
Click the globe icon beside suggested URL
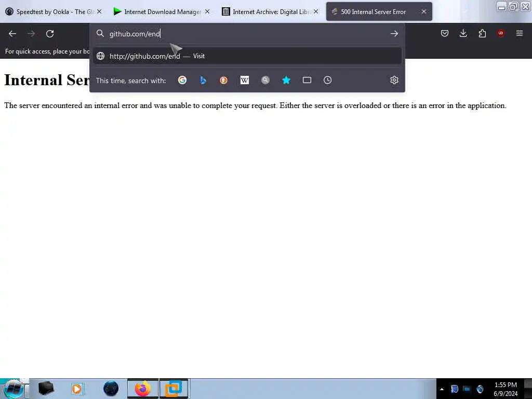click(x=100, y=56)
